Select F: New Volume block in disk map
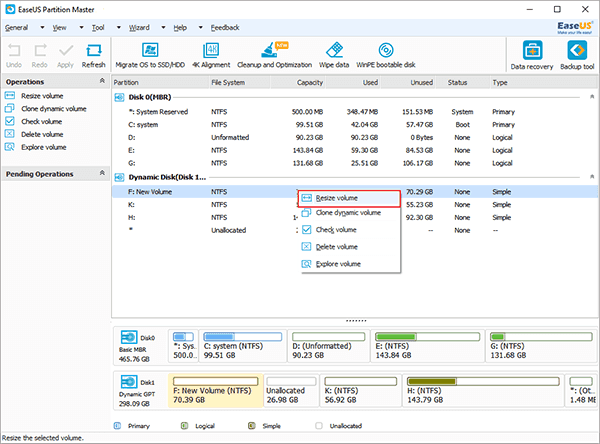Screen dimensions: 600x444 coord(215,390)
